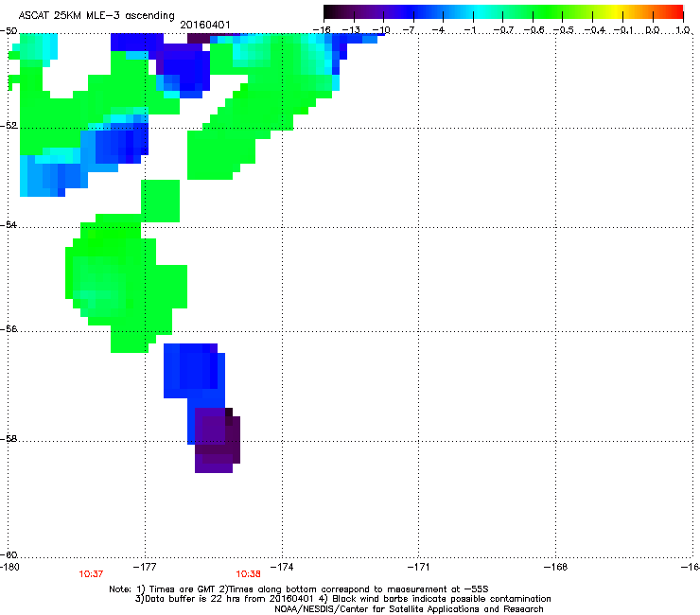Screen dimensions: 700x615
Task: Click the -54 latitude axis label
Action: coord(9,224)
